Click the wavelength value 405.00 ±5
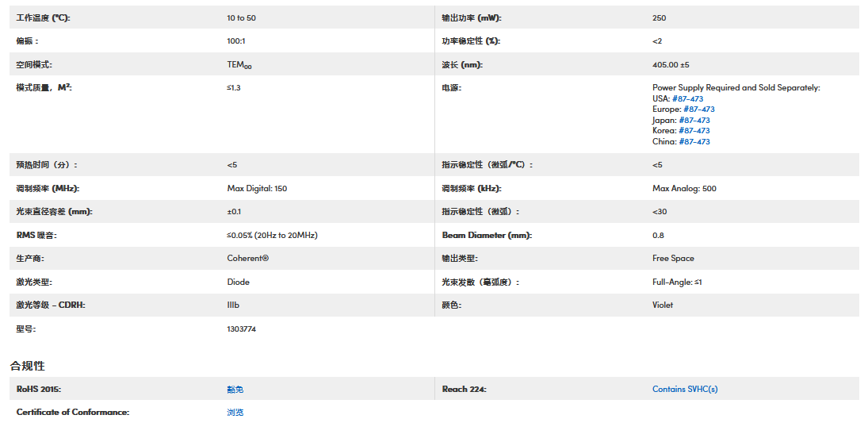This screenshot has width=868, height=438. coord(671,65)
